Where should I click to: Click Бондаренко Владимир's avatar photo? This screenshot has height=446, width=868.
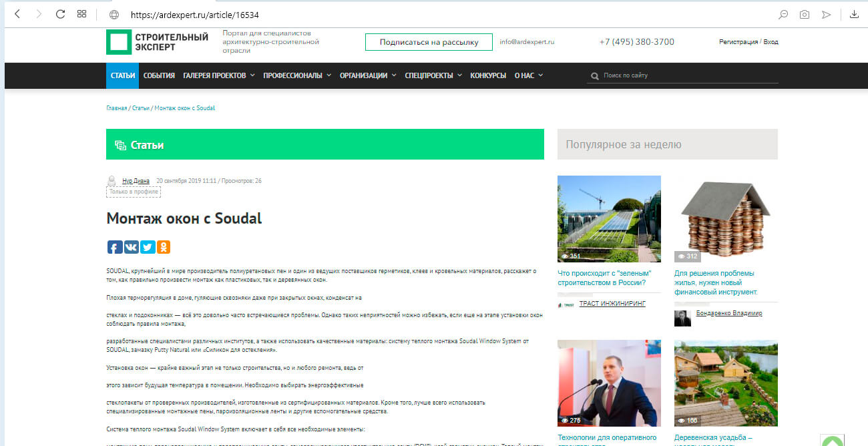point(682,318)
